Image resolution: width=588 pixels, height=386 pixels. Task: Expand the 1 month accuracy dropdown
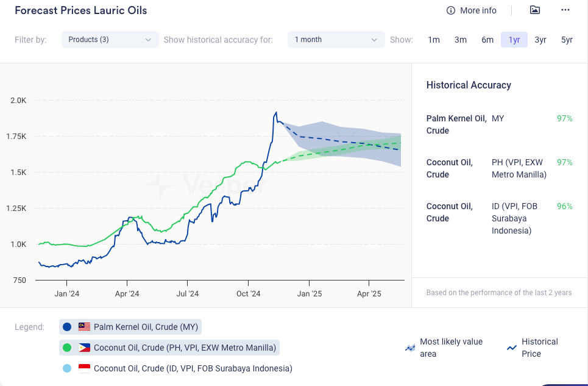pos(336,40)
